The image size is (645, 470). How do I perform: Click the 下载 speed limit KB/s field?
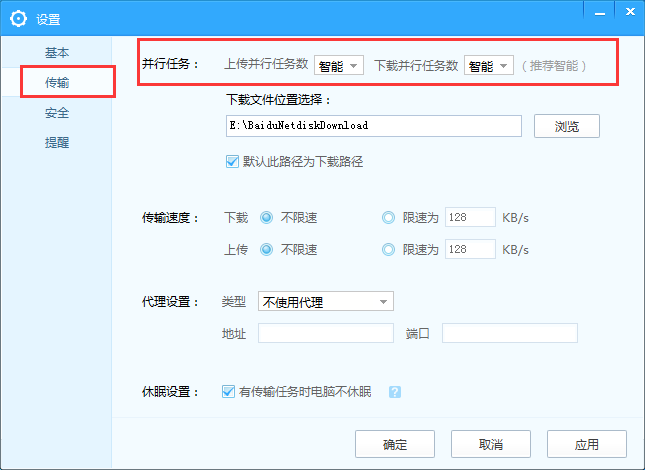coord(470,217)
